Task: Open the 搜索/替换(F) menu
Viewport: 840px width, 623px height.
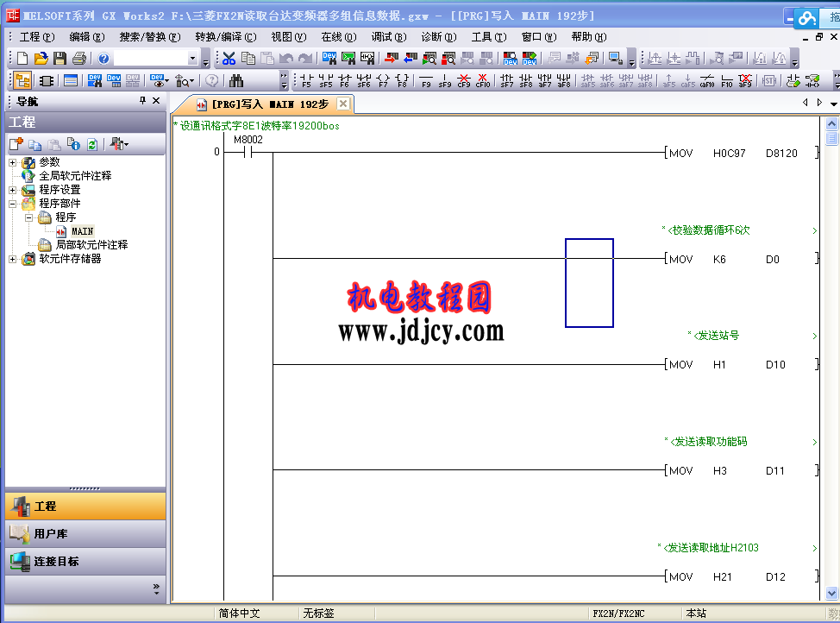Action: 150,37
